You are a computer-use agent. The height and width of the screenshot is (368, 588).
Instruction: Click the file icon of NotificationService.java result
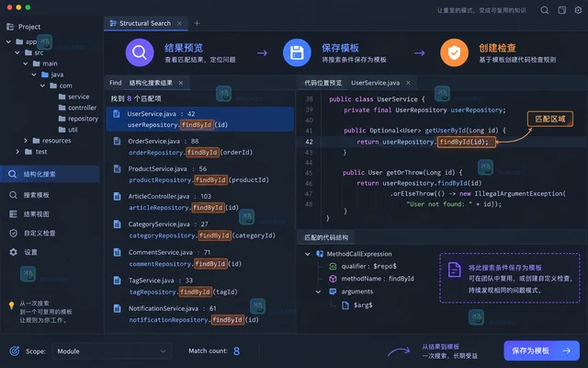pos(117,308)
